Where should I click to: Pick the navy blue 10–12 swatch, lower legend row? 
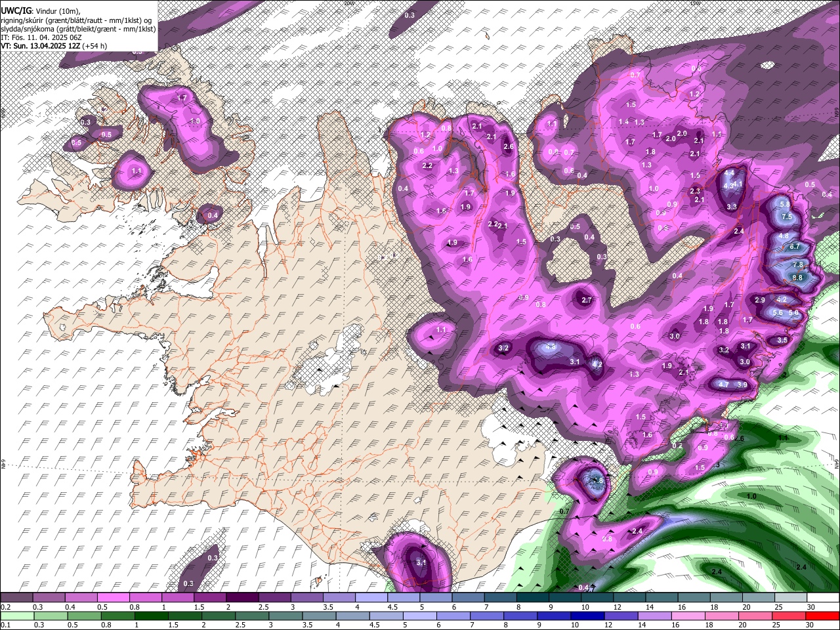[589, 616]
